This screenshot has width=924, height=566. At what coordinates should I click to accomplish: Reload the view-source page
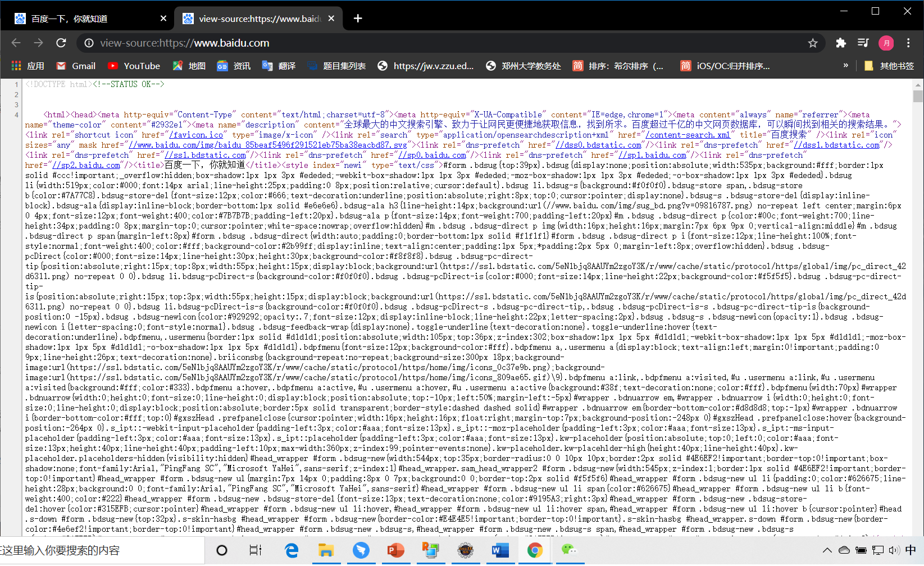pyautogui.click(x=61, y=43)
